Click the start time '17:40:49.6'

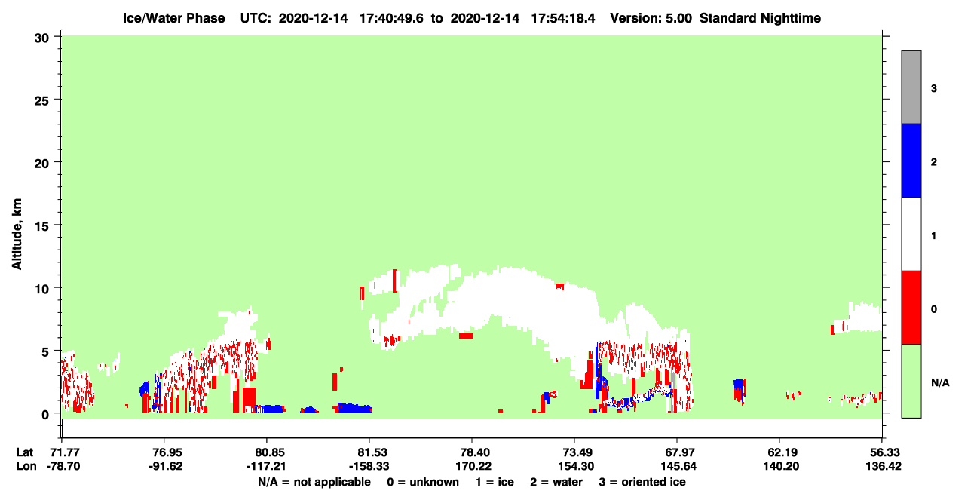[x=390, y=18]
